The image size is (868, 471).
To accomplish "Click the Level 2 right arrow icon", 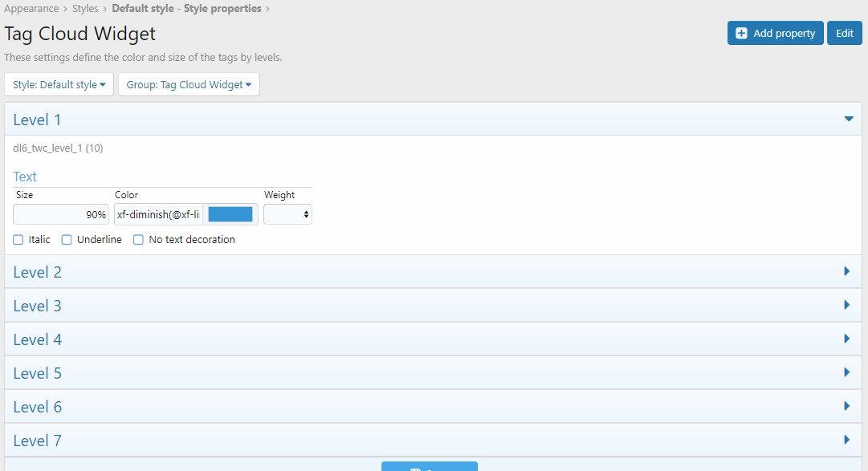I will (847, 271).
